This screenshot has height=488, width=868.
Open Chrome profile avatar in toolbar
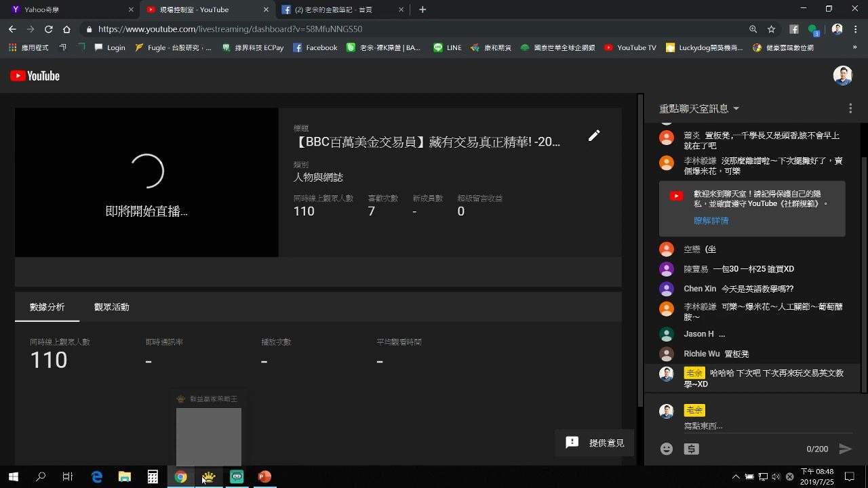pos(837,29)
